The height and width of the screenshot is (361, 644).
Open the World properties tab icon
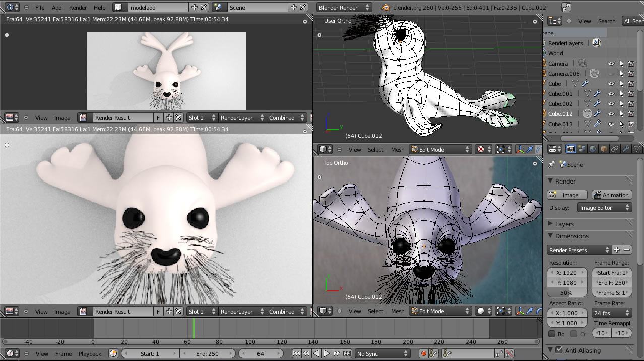pos(592,149)
